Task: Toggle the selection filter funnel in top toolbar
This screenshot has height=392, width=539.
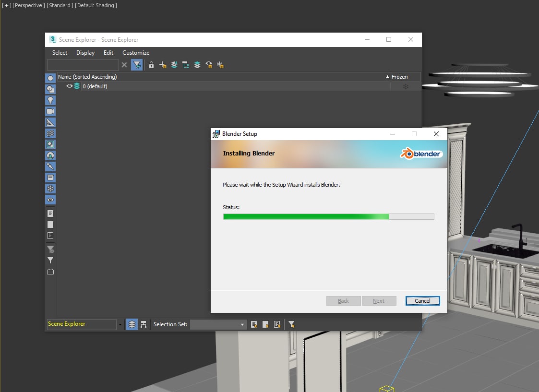Action: tap(137, 65)
